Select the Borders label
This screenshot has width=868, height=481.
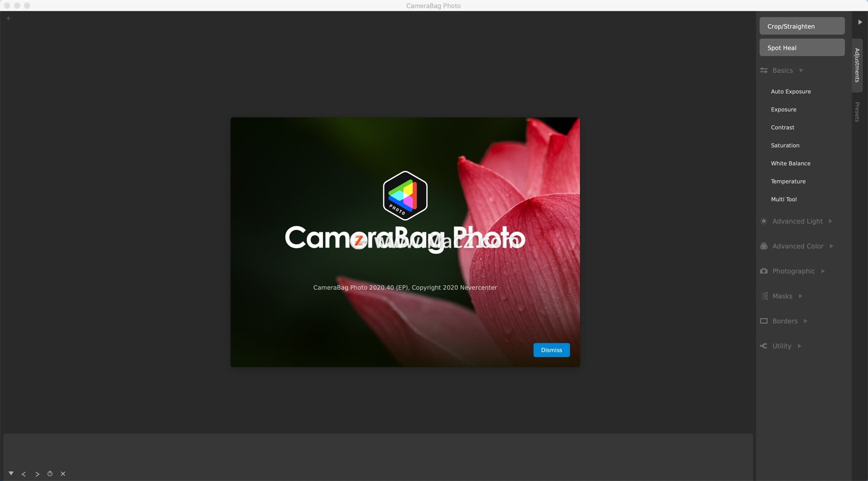(785, 321)
